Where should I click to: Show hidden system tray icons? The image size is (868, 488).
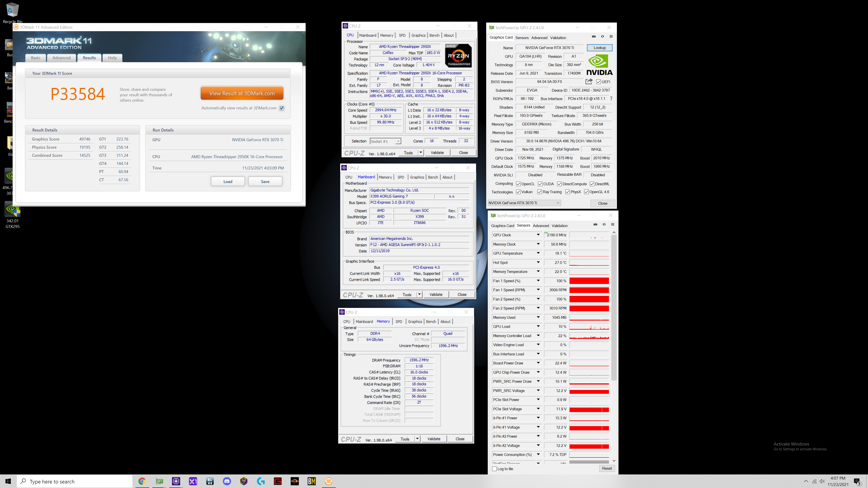[806, 481]
